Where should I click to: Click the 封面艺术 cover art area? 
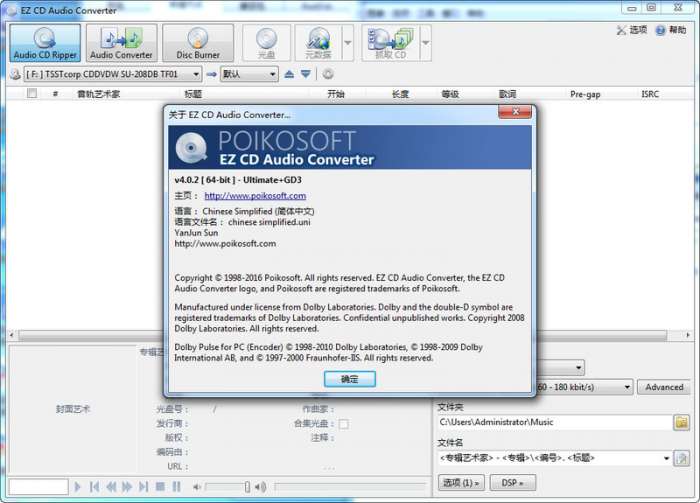(x=73, y=409)
